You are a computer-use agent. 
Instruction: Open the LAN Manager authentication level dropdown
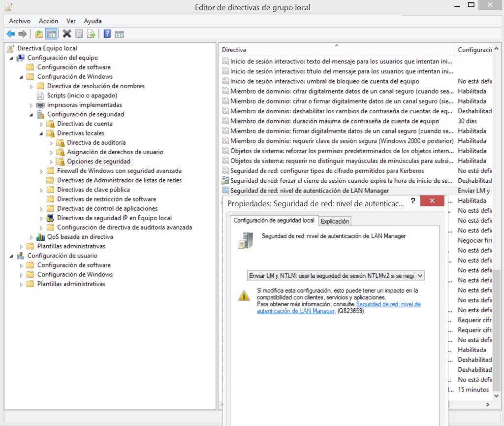(335, 275)
